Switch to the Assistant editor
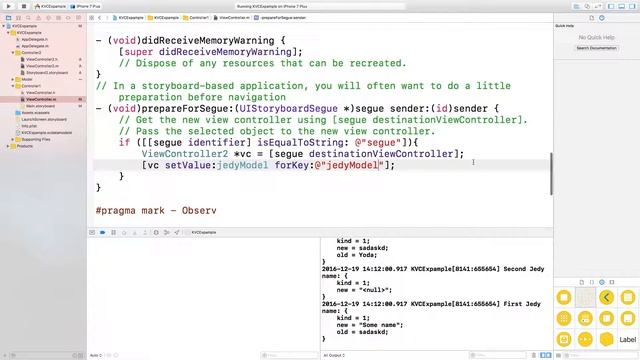Image resolution: width=640 pixels, height=360 pixels. pyautogui.click(x=587, y=7)
